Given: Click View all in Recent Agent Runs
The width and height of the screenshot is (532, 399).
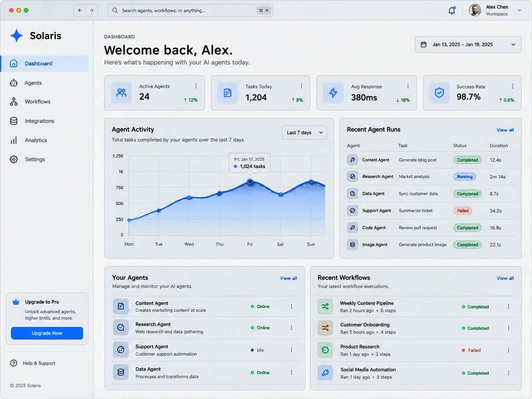Looking at the screenshot, I should click(x=505, y=130).
